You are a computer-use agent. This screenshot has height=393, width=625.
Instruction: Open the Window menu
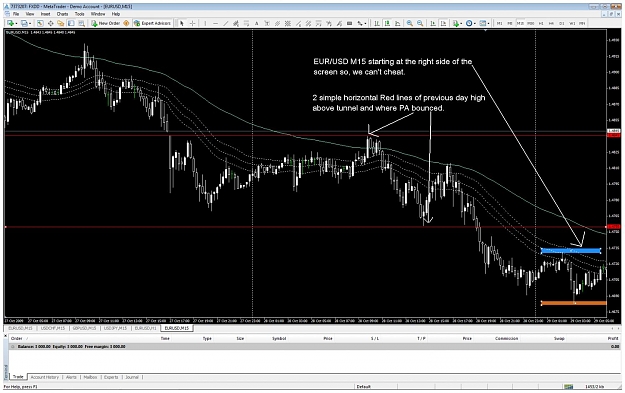click(x=98, y=14)
